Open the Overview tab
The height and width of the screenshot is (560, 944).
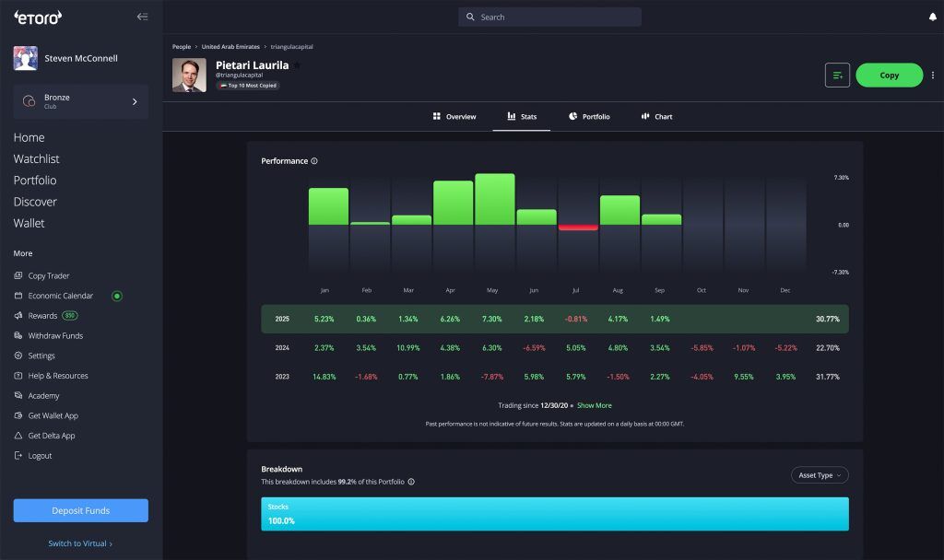point(454,117)
